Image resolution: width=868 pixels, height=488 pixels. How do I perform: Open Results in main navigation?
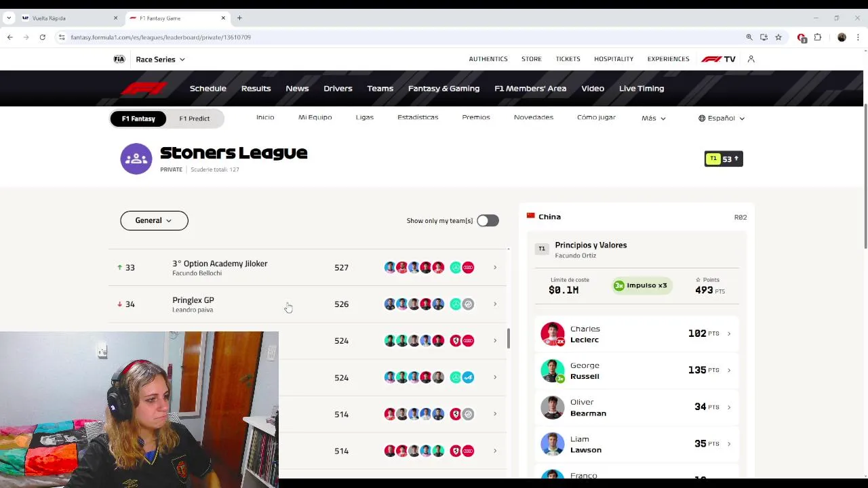256,89
